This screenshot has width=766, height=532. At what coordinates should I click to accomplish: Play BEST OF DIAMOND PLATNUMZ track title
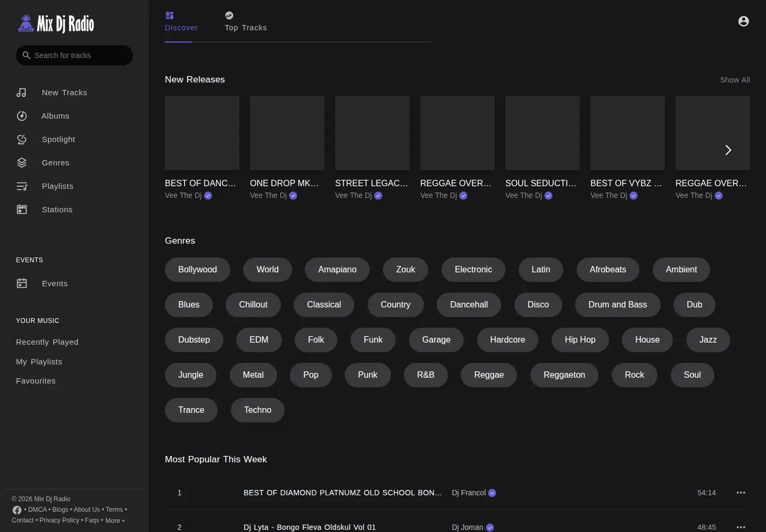[343, 493]
